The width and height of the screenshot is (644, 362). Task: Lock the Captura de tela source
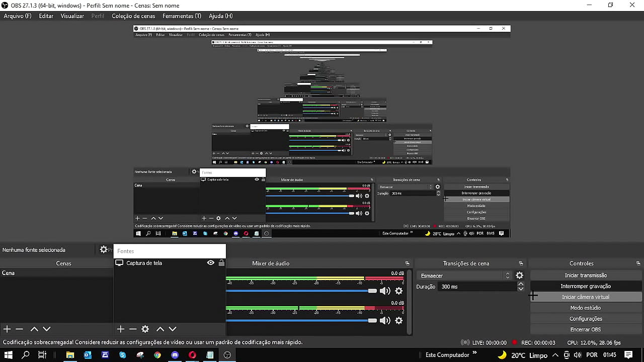pos(221,263)
